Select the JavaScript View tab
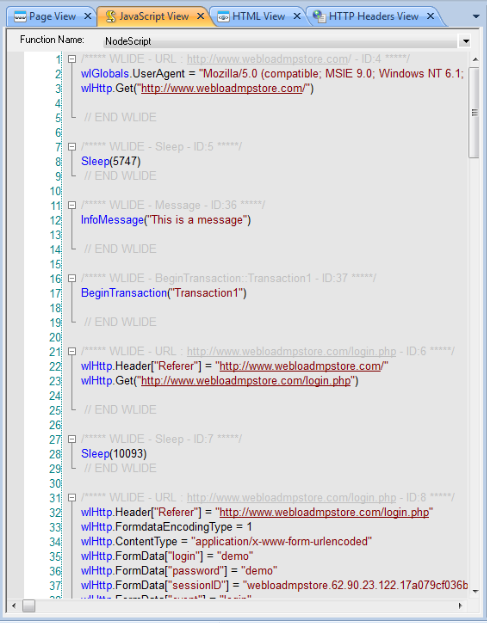 tap(154, 16)
